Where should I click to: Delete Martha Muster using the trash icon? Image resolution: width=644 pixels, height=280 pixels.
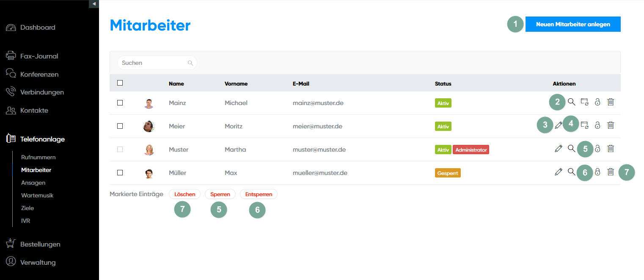pos(611,148)
